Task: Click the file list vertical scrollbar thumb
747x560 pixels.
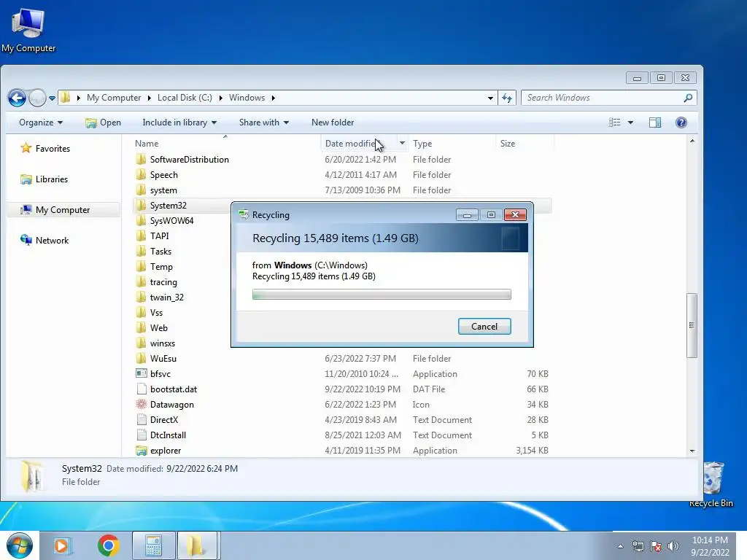Action: pyautogui.click(x=692, y=325)
